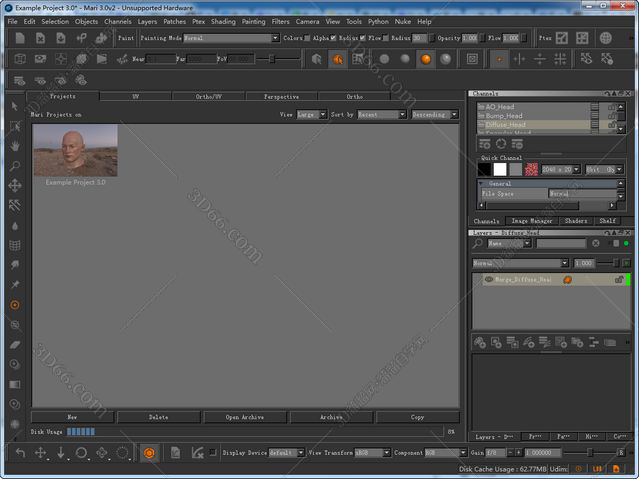The height and width of the screenshot is (479, 639).
Task: Select the pin tool in left toolbar
Action: click(14, 284)
